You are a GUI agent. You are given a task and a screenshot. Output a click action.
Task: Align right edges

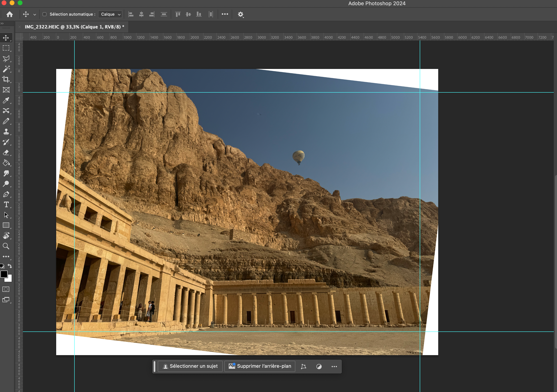[x=152, y=14]
